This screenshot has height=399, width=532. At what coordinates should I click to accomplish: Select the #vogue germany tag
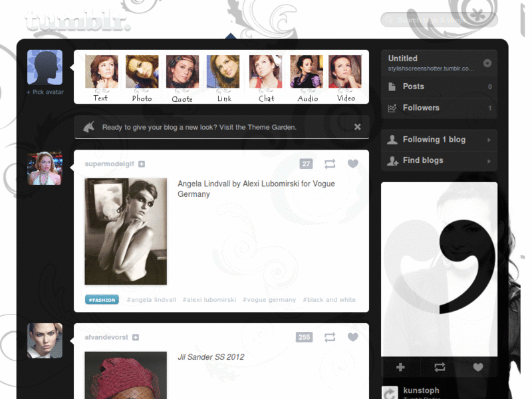coord(269,300)
